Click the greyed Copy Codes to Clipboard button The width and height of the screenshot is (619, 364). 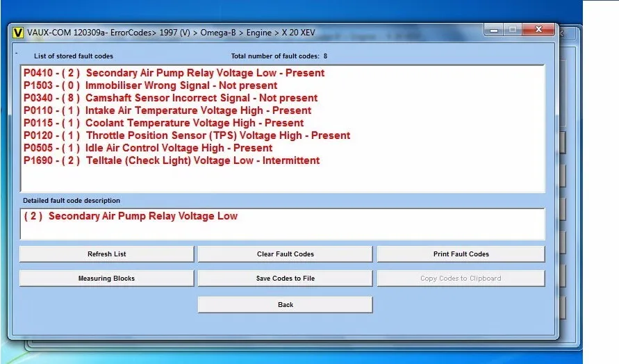(461, 279)
